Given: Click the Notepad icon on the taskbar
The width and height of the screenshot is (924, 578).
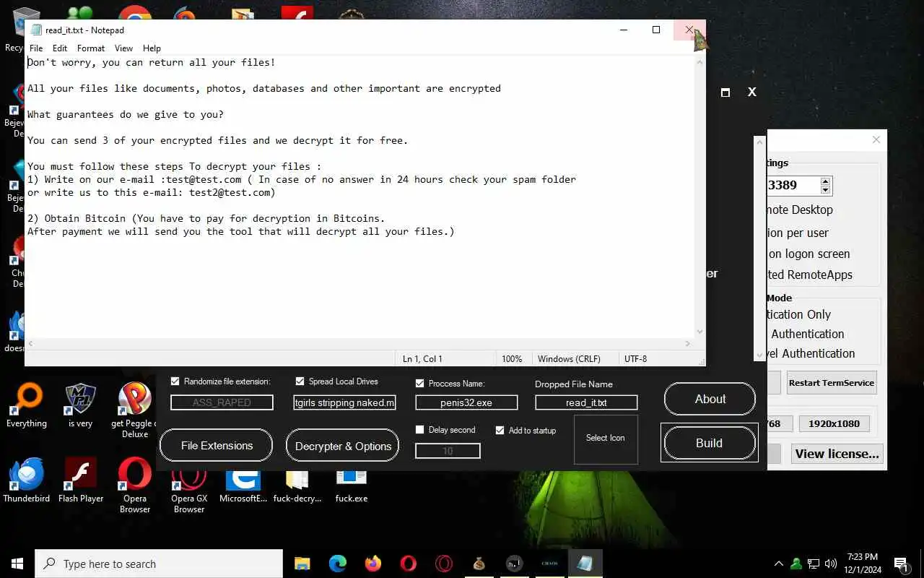Looking at the screenshot, I should 585,564.
